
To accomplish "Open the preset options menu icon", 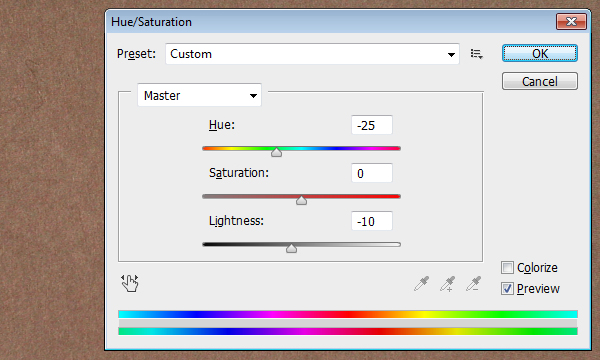I will pyautogui.click(x=476, y=54).
